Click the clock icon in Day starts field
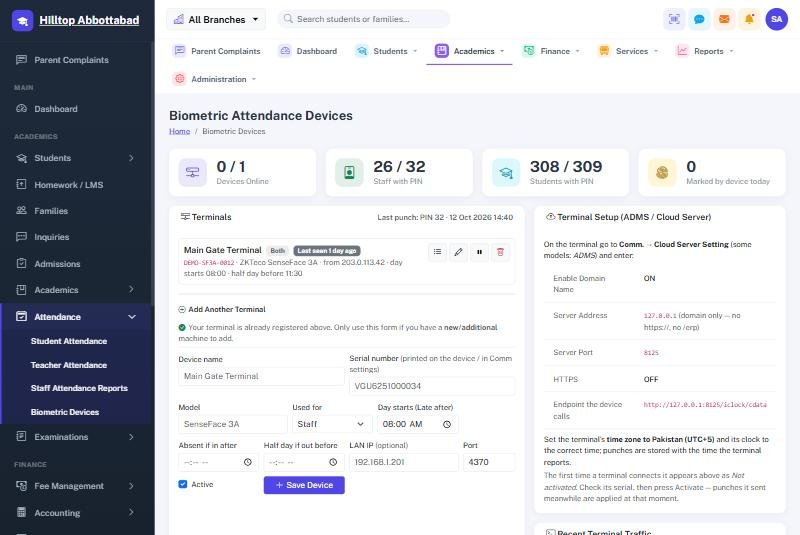 (447, 424)
